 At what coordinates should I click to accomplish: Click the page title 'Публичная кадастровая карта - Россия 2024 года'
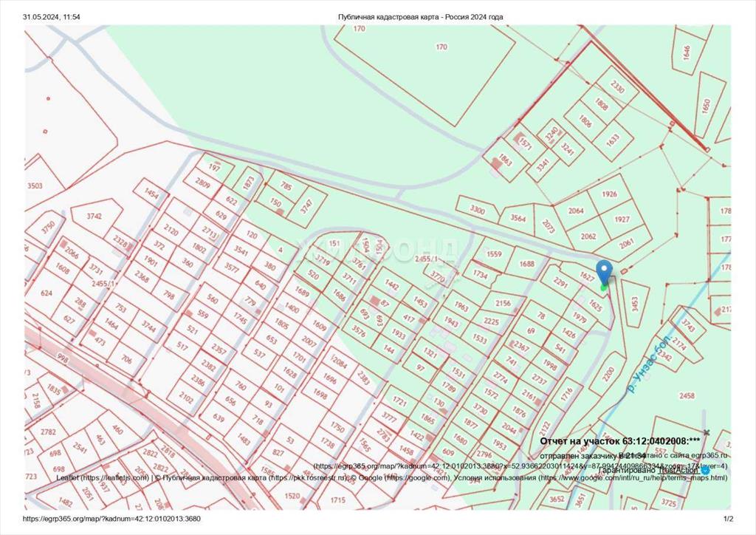pos(420,17)
